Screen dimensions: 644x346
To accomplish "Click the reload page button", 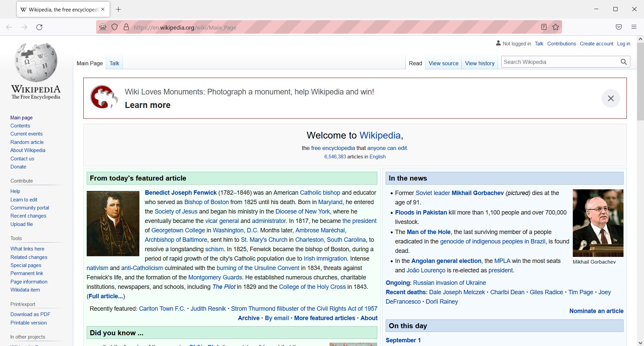I will click(39, 27).
